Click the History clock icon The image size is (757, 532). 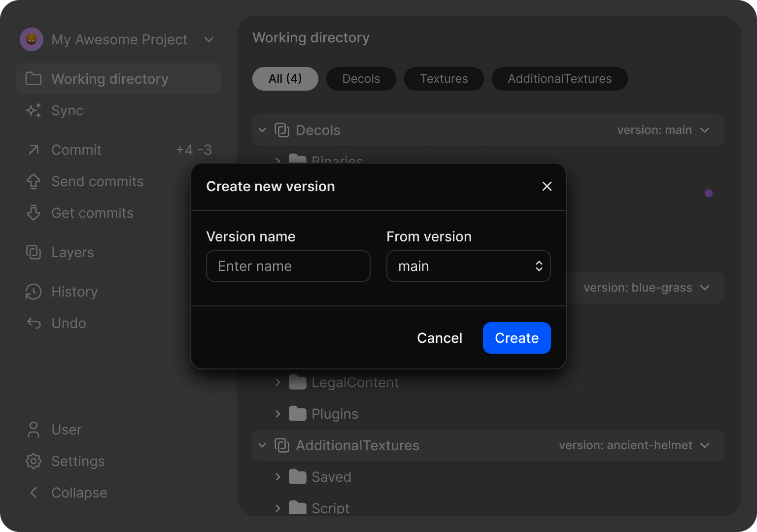[x=34, y=292]
